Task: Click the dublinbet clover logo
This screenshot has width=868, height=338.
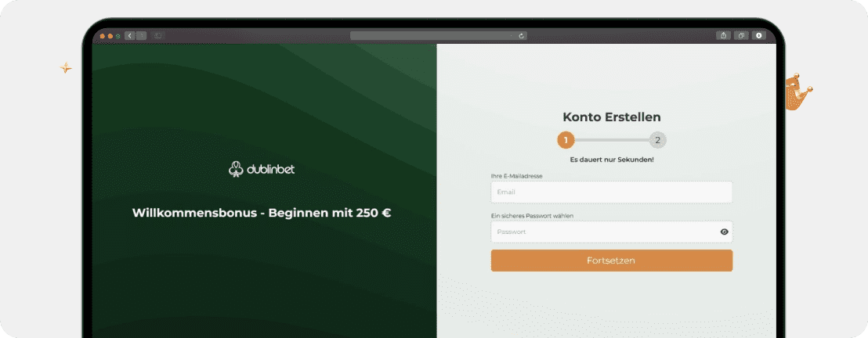Action: 237,169
